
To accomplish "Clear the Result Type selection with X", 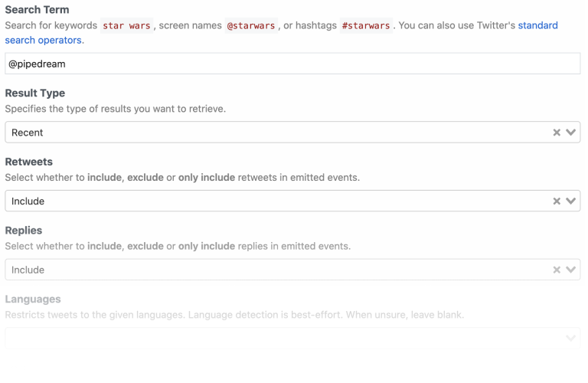I will [x=557, y=133].
